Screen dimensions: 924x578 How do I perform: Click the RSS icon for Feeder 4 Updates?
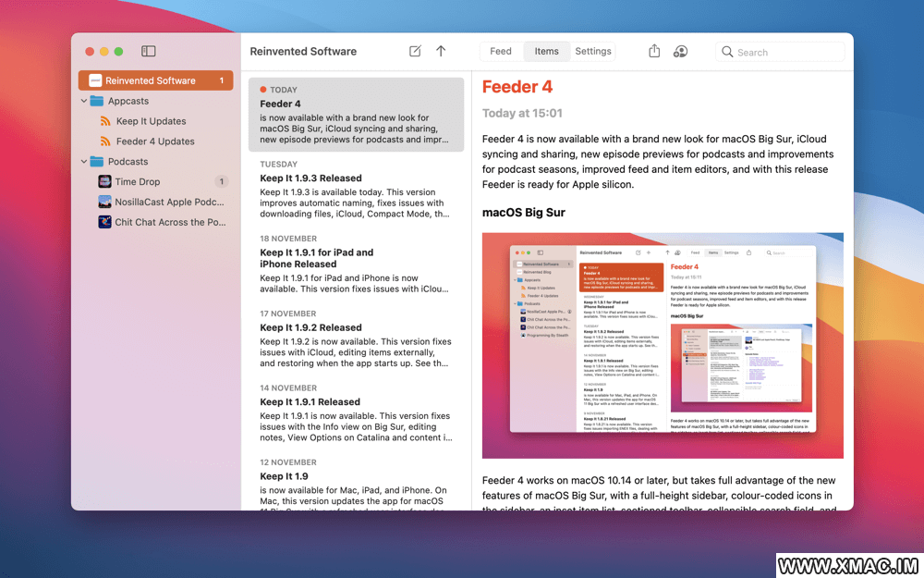(x=105, y=141)
